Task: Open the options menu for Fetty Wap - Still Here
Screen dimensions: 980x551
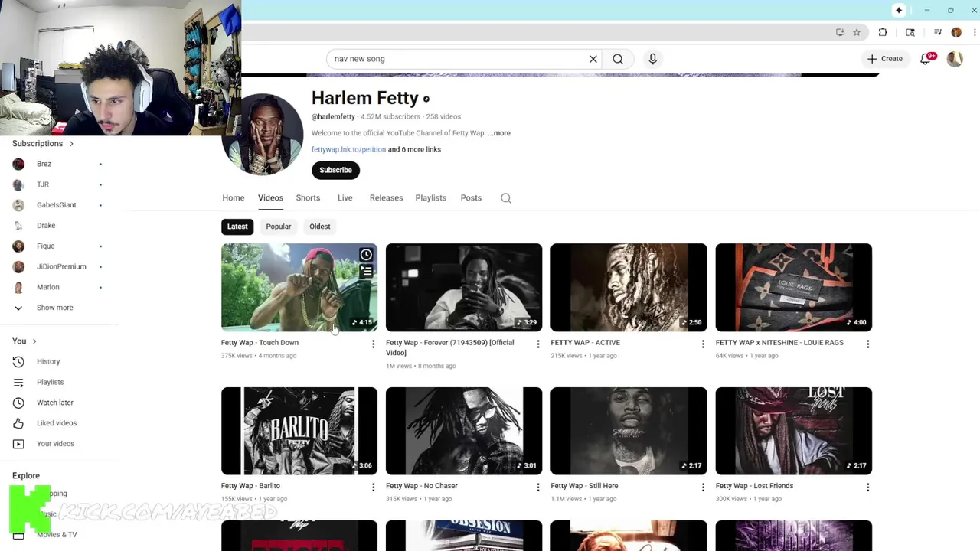Action: pyautogui.click(x=703, y=487)
